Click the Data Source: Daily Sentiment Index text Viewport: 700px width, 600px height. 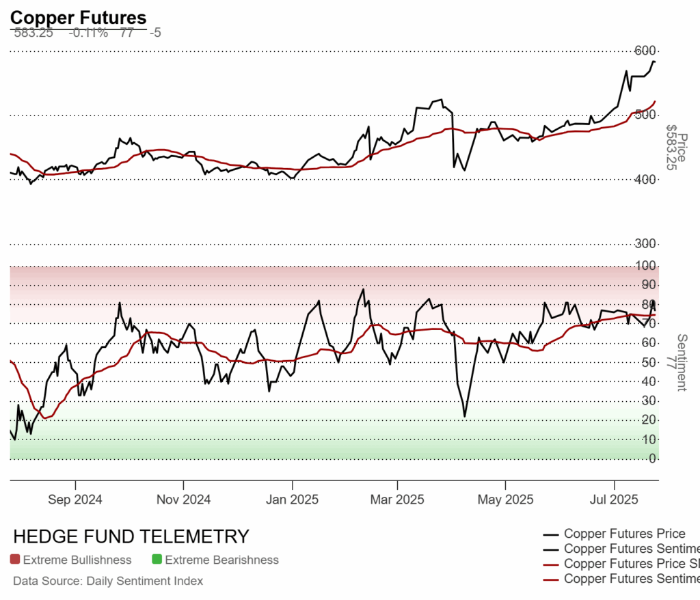pyautogui.click(x=108, y=581)
